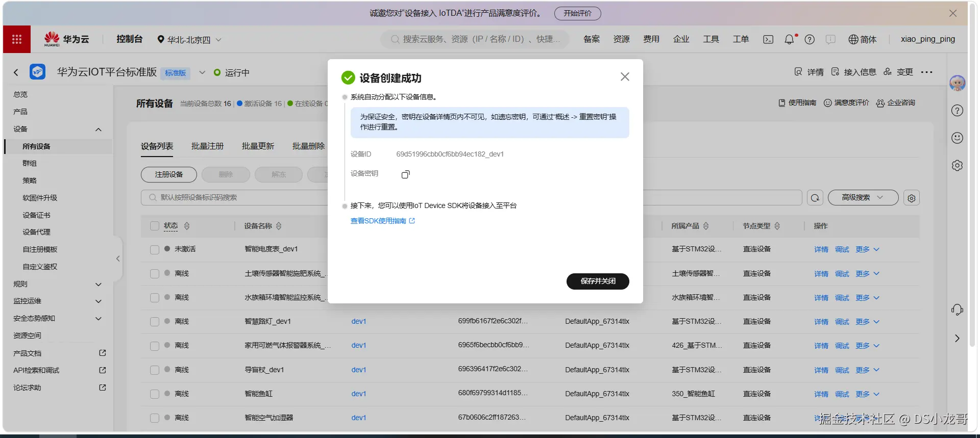This screenshot has height=438, width=980.
Task: Click the 保存并关闭 button
Action: point(598,281)
